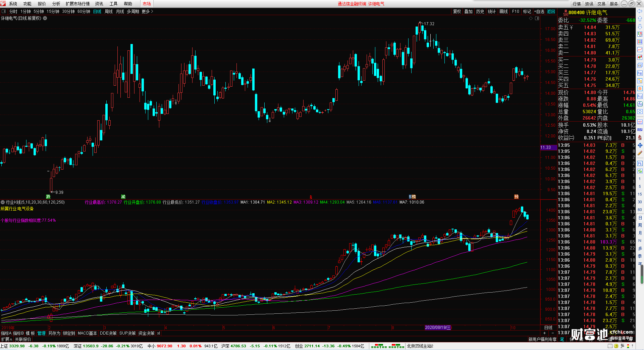Click the 财榜 marker on the chart

click(412, 196)
